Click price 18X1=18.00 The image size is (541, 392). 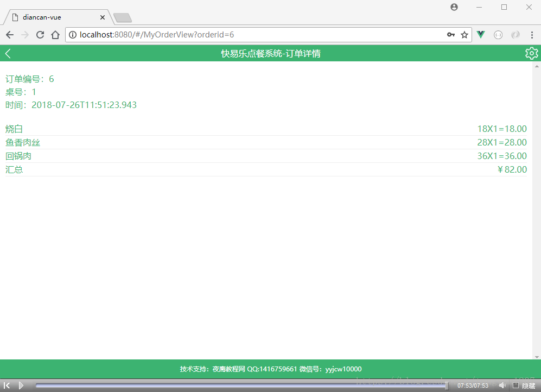click(502, 129)
